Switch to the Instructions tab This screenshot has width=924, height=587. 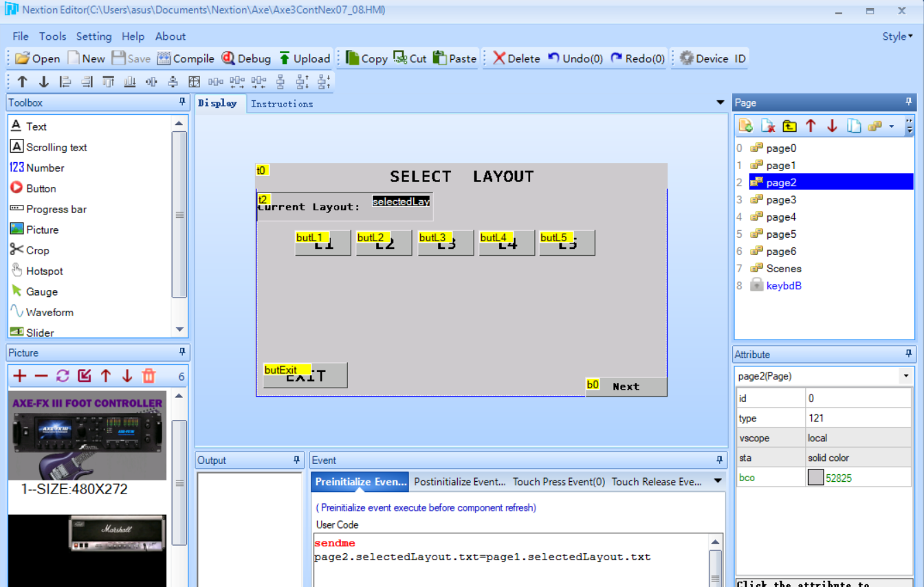282,104
